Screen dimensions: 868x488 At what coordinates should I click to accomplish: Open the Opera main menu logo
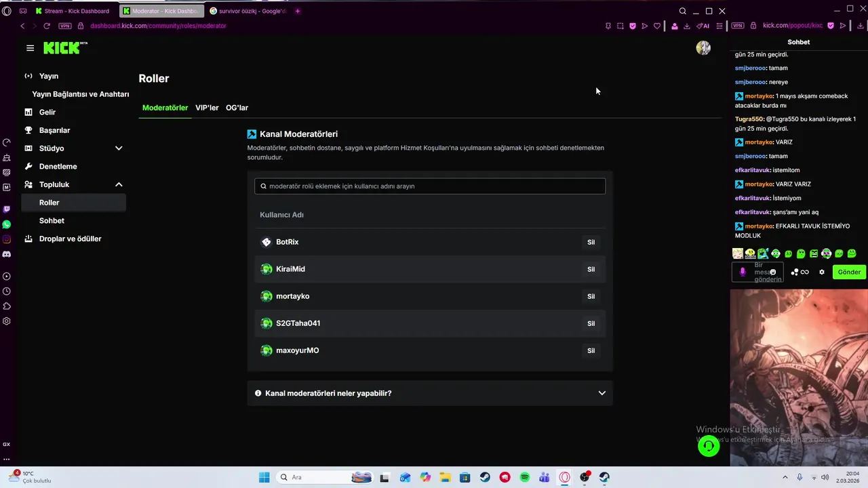(x=7, y=11)
